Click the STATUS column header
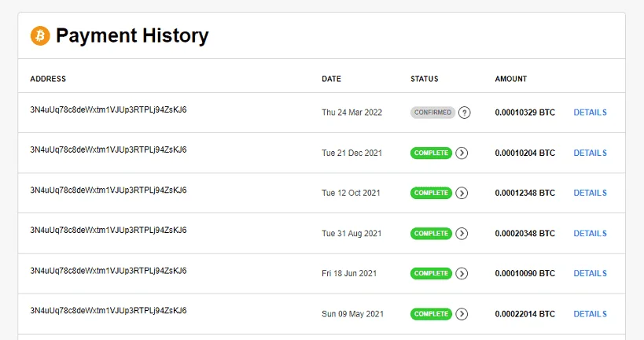 (425, 79)
